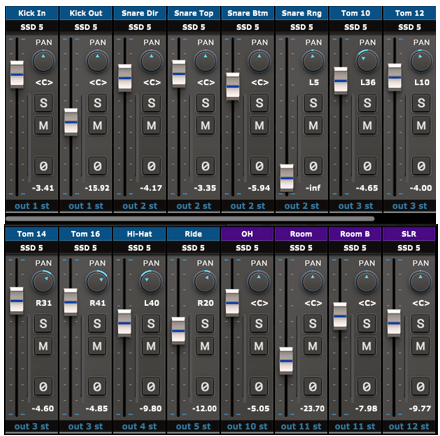440x436 pixels.
Task: Select the Snare Rng channel header
Action: click(x=302, y=13)
